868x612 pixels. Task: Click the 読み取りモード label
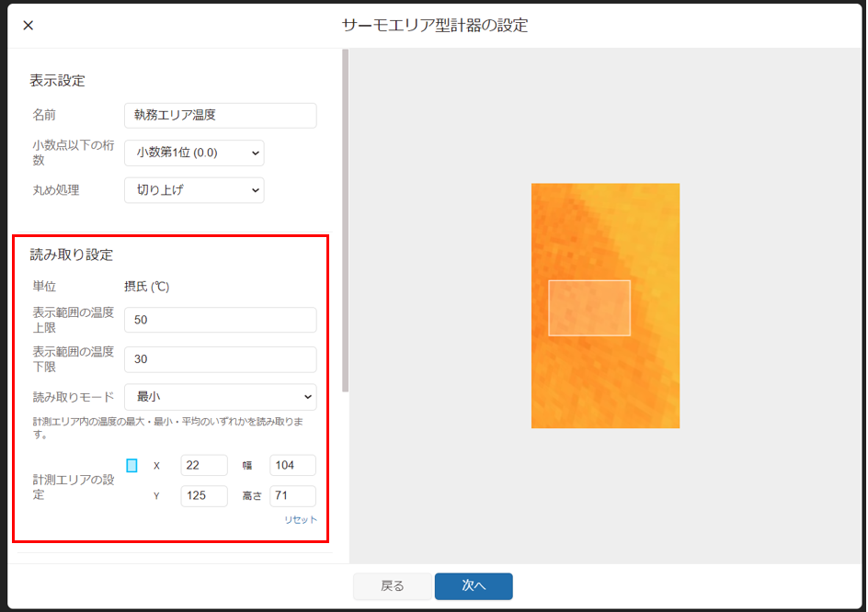point(73,397)
